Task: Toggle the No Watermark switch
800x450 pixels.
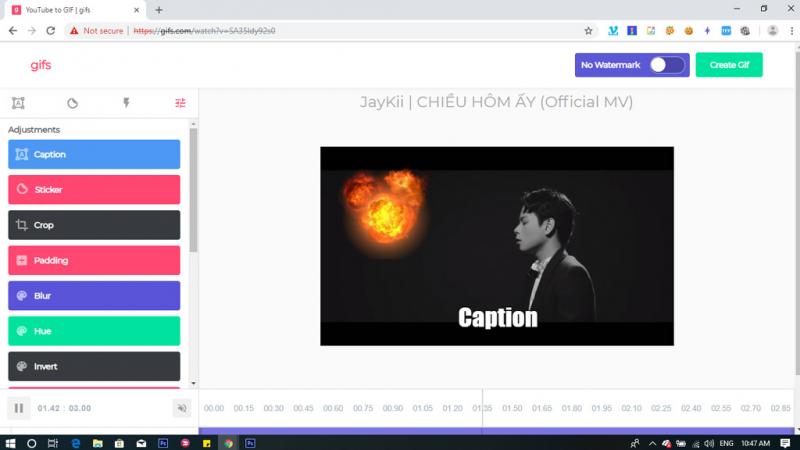Action: [666, 65]
